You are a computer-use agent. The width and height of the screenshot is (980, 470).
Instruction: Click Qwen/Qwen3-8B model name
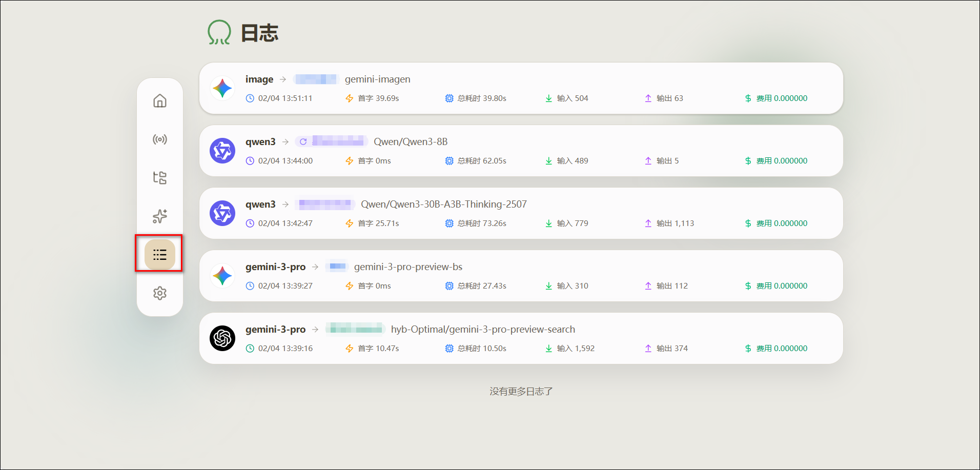(x=411, y=142)
